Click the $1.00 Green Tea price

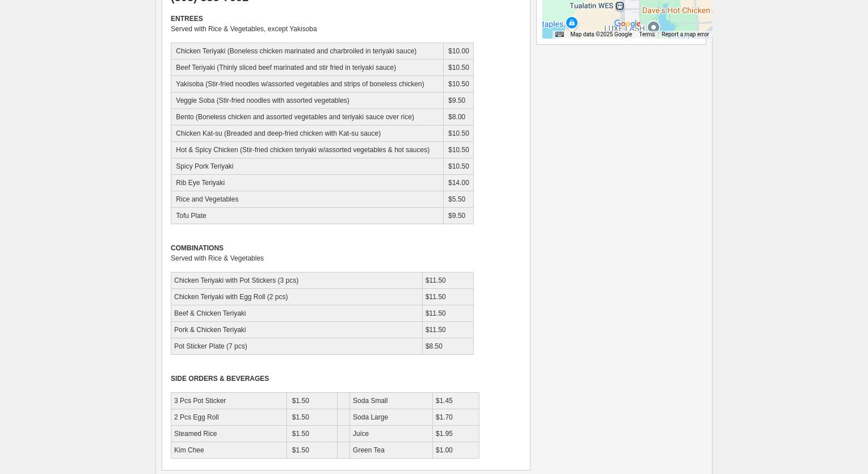(444, 450)
